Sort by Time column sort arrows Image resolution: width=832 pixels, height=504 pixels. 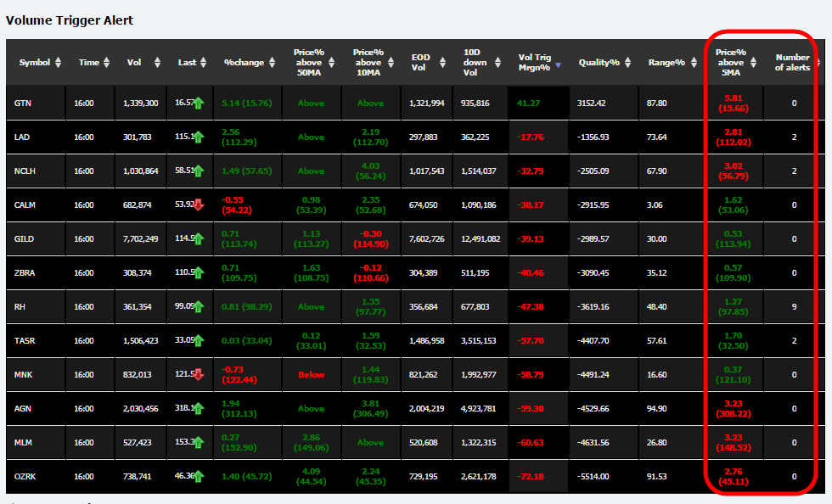pyautogui.click(x=107, y=63)
